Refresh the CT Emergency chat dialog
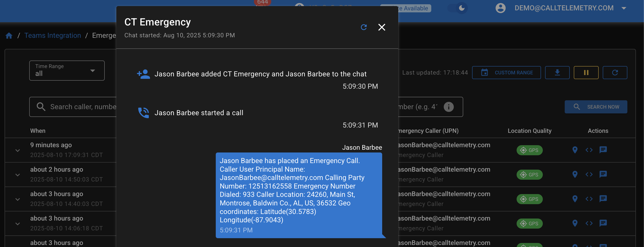This screenshot has height=247, width=644. [364, 27]
